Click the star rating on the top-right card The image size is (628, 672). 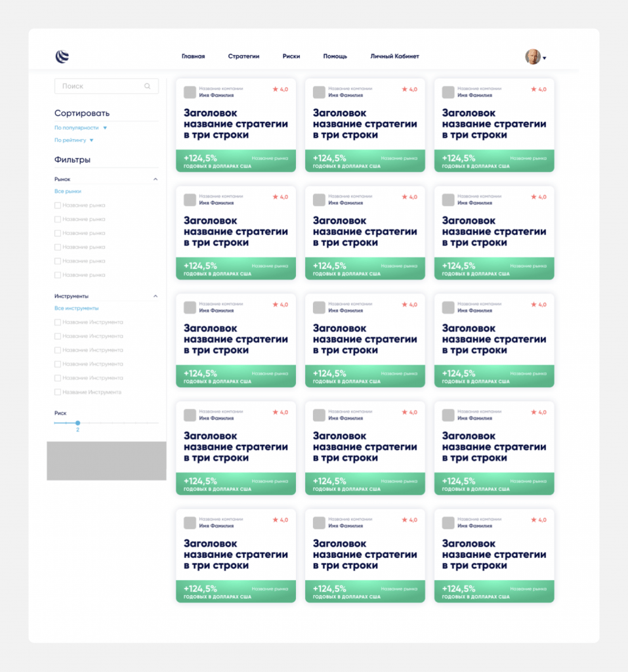point(539,89)
